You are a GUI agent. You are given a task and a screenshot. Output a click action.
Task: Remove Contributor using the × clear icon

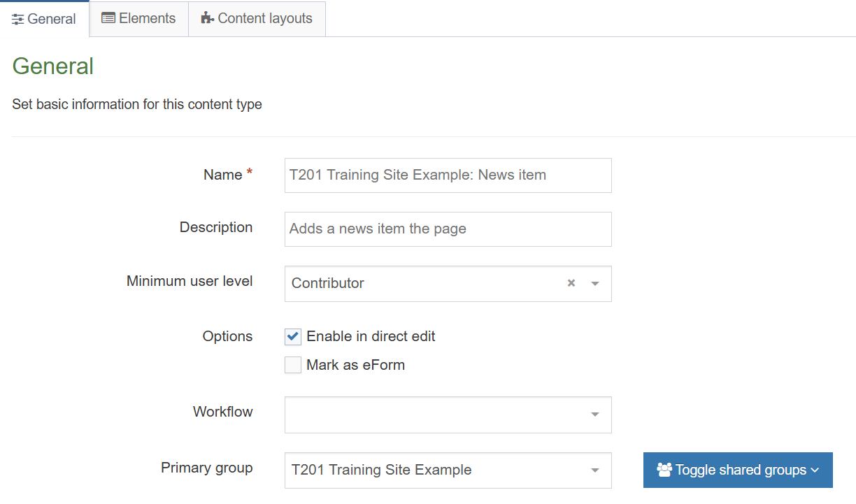coord(571,283)
